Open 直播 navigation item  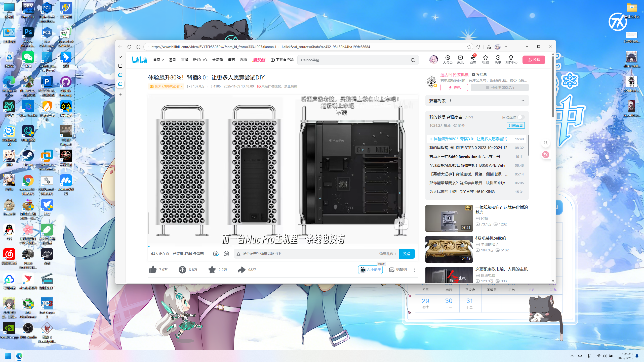185,60
